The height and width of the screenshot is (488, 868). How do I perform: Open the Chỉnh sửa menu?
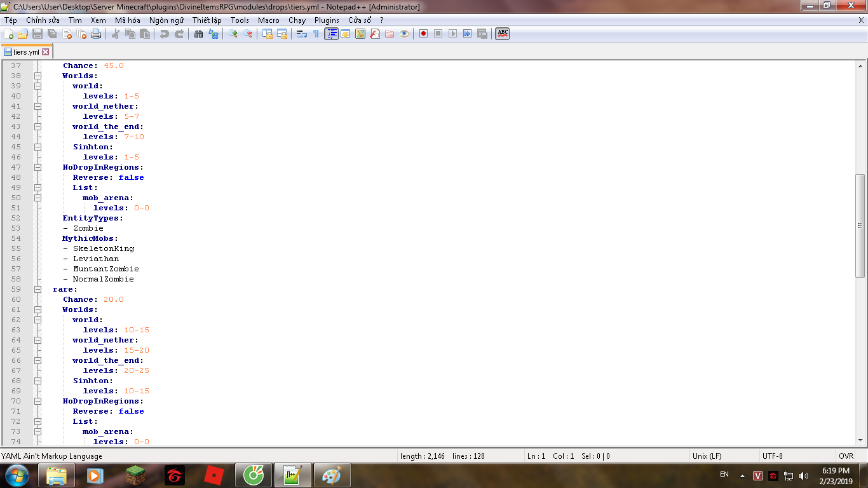coord(43,20)
